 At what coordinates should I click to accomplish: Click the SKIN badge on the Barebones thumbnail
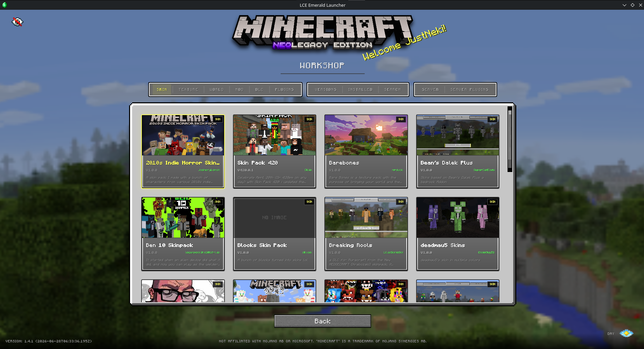pos(401,119)
